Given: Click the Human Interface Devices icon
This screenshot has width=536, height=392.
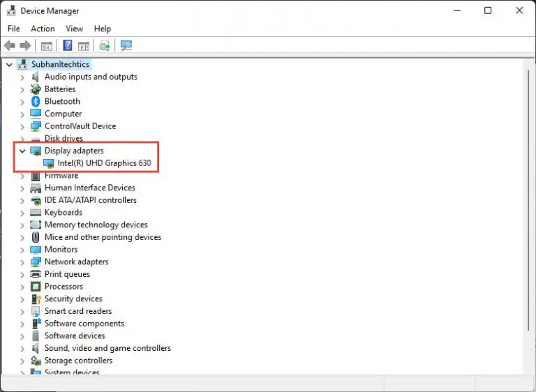Looking at the screenshot, I should point(36,188).
